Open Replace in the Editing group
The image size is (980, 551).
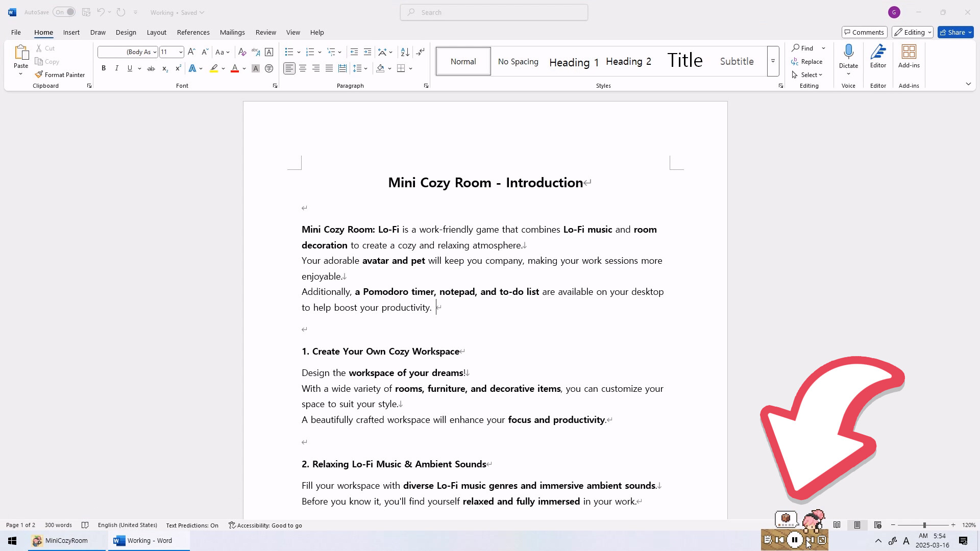[807, 61]
